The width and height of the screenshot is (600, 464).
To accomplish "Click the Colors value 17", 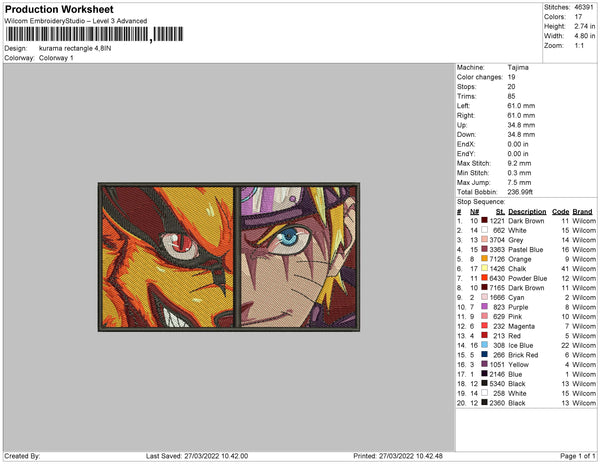I will pyautogui.click(x=578, y=17).
